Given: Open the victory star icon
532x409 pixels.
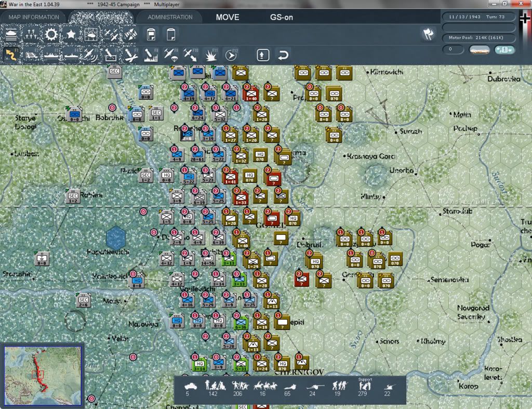Looking at the screenshot, I should click(71, 34).
